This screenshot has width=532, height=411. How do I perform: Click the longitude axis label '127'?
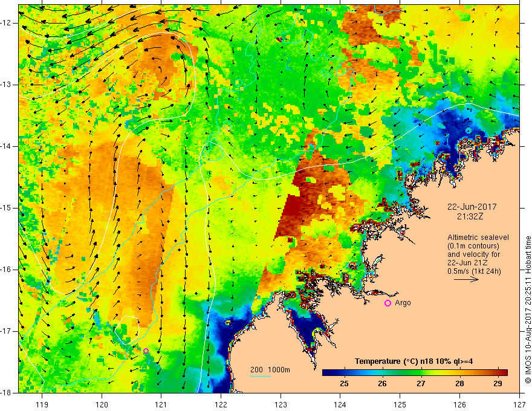[519, 404]
